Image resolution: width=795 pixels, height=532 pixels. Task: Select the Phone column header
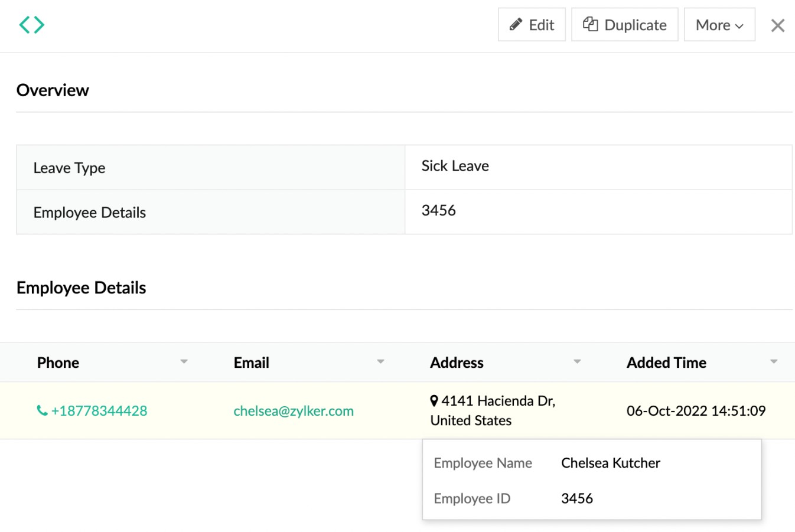58,363
